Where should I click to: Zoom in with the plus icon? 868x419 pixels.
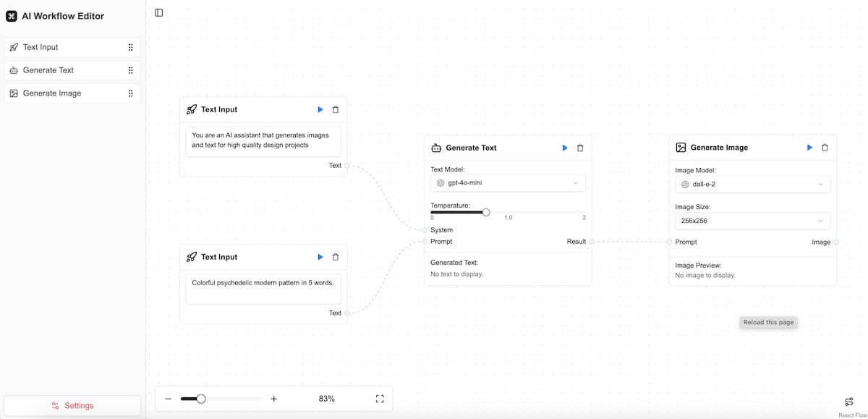pyautogui.click(x=273, y=398)
